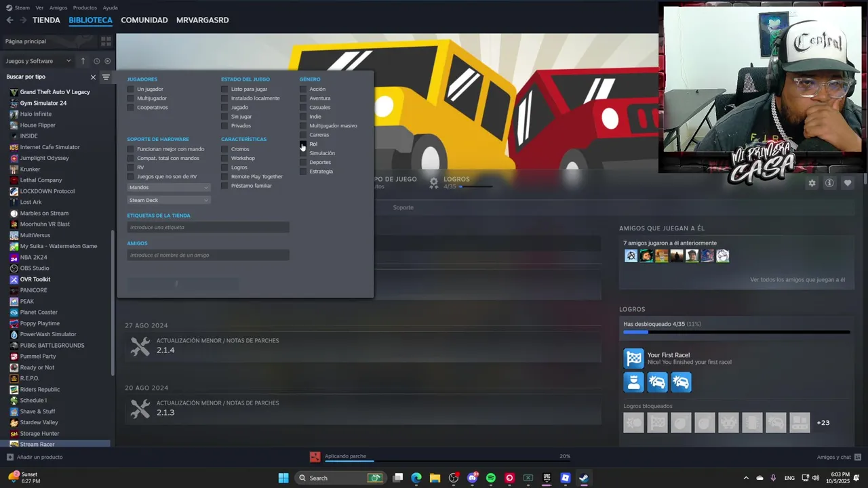This screenshot has height=488, width=868.
Task: Go back with the left navigation arrow
Action: pos(9,20)
